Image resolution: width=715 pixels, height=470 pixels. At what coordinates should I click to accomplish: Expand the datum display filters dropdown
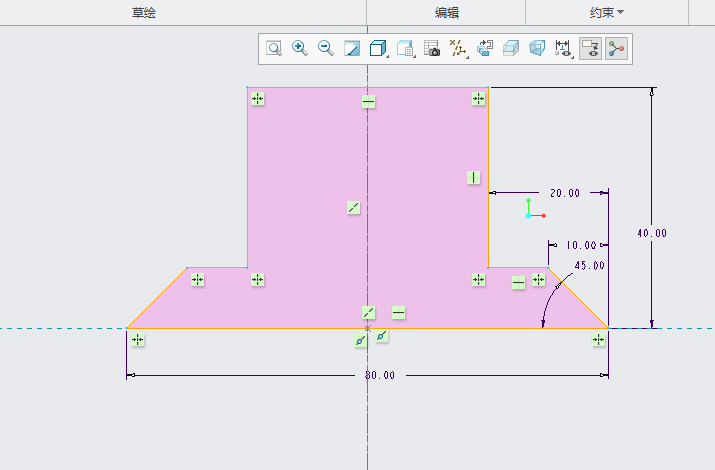pyautogui.click(x=459, y=48)
